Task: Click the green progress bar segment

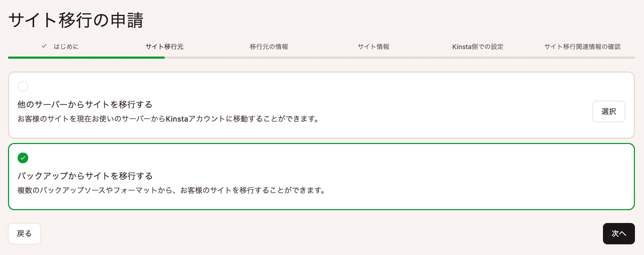Action: pos(86,57)
